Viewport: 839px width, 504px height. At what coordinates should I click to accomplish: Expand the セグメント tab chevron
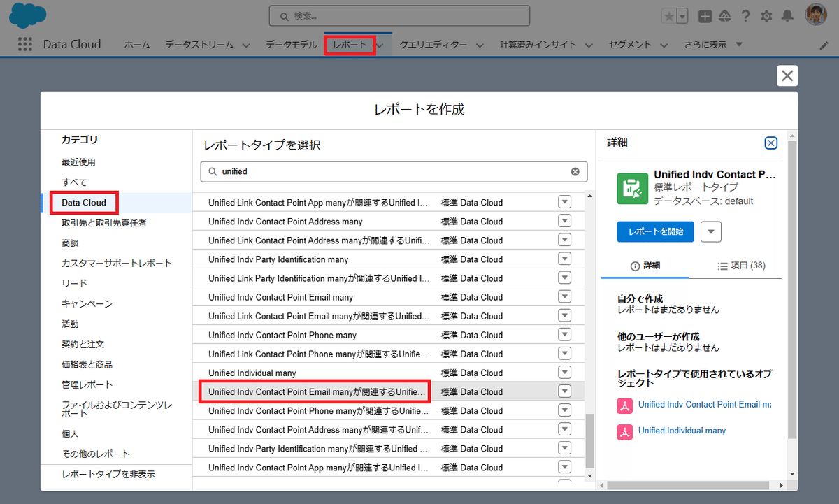coord(664,45)
